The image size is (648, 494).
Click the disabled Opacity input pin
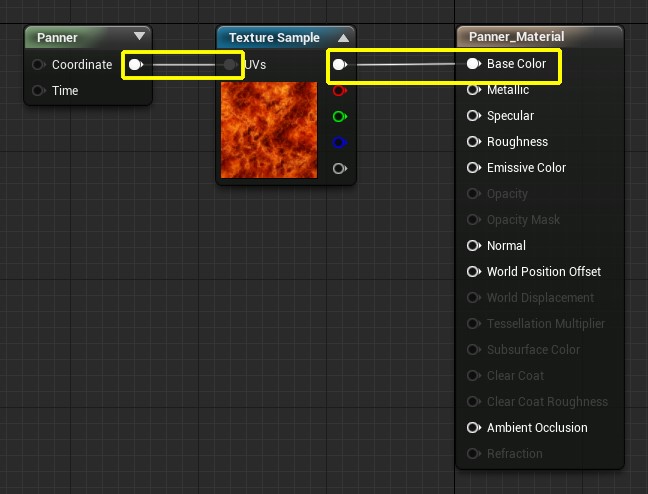474,193
